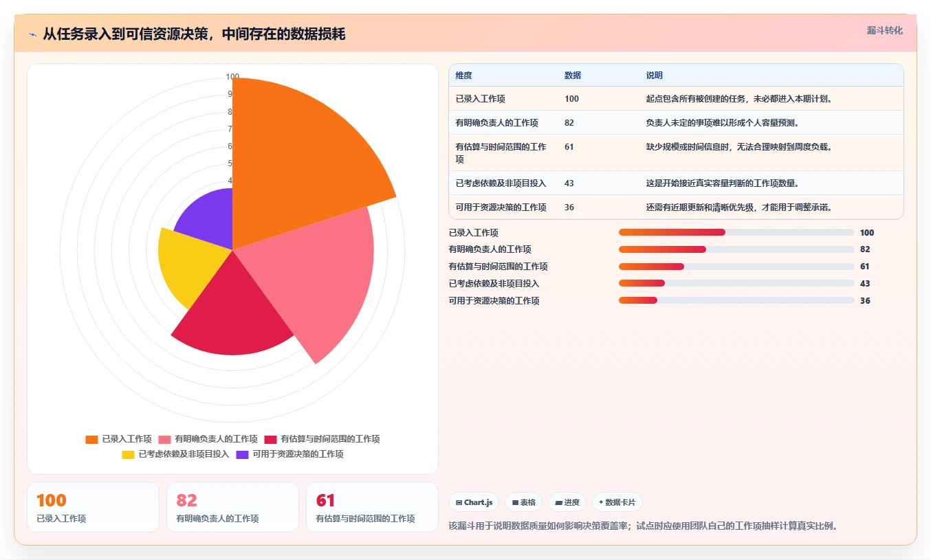Click the lightning icon beside the page title
This screenshot has width=931, height=560.
(33, 34)
